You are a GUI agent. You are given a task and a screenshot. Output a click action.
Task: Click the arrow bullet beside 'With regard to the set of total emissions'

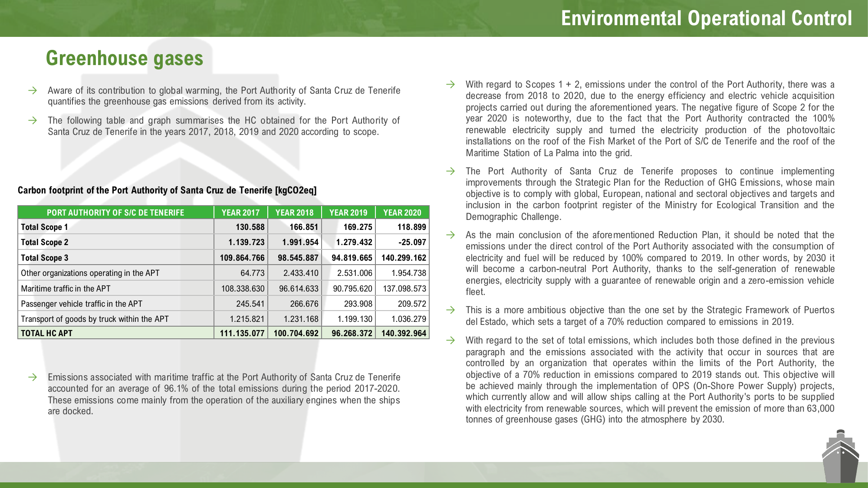pos(450,340)
